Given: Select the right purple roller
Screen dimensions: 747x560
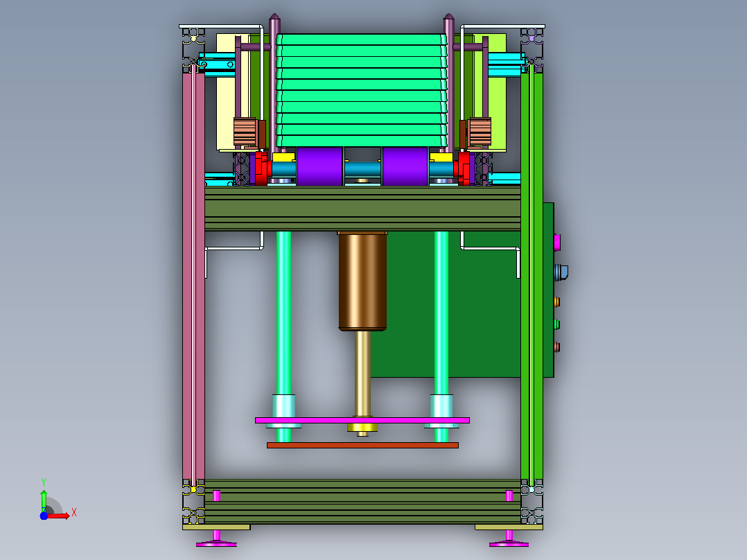Looking at the screenshot, I should coord(405,166).
